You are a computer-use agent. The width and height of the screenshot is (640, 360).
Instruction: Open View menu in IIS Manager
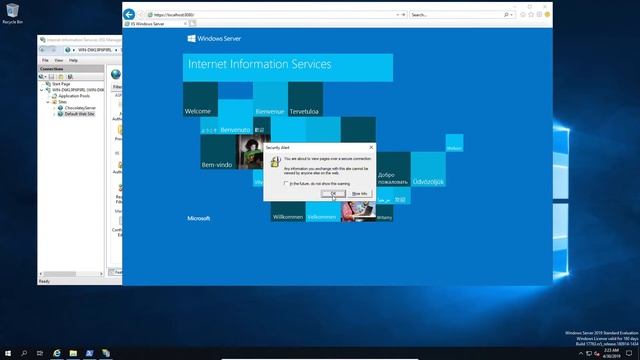59,60
